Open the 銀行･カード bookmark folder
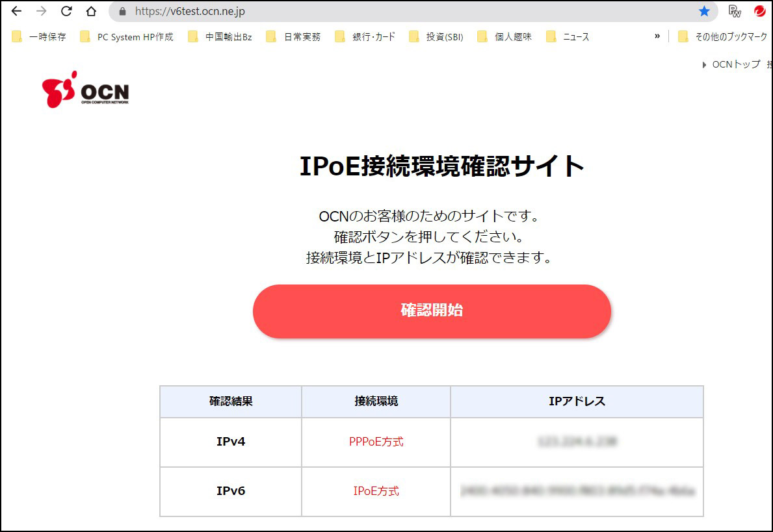773x532 pixels. 365,37
